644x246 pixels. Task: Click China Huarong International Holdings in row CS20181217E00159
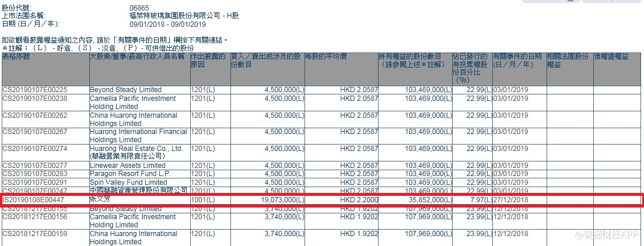[x=134, y=237]
